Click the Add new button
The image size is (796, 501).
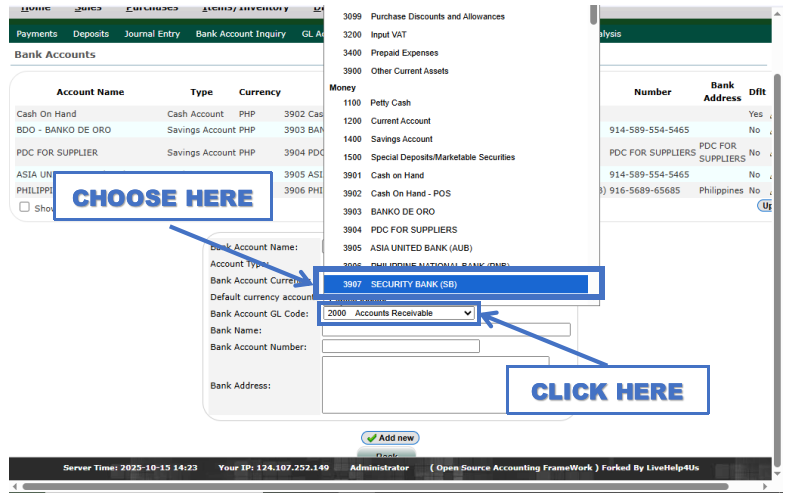coord(389,438)
